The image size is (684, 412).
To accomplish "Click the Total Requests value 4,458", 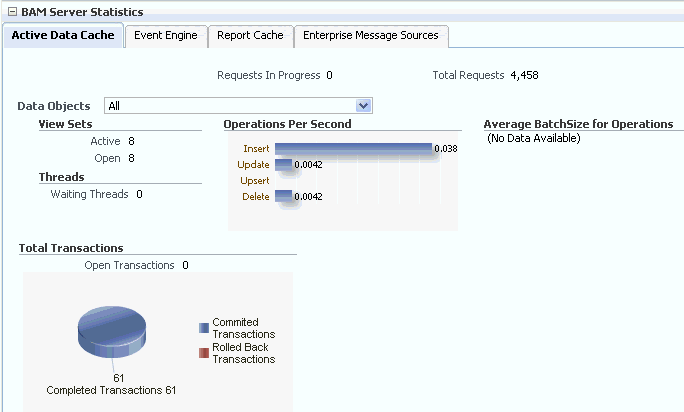I will click(524, 76).
